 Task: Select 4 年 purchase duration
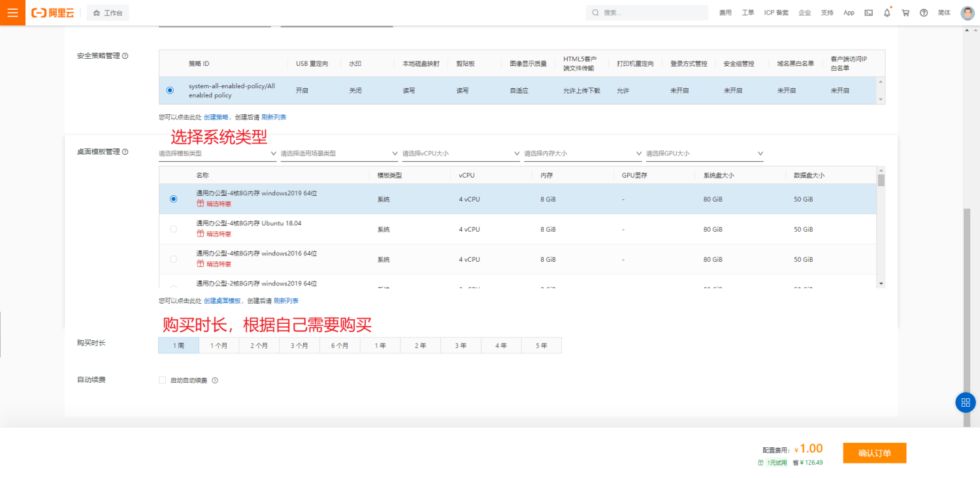(x=501, y=345)
